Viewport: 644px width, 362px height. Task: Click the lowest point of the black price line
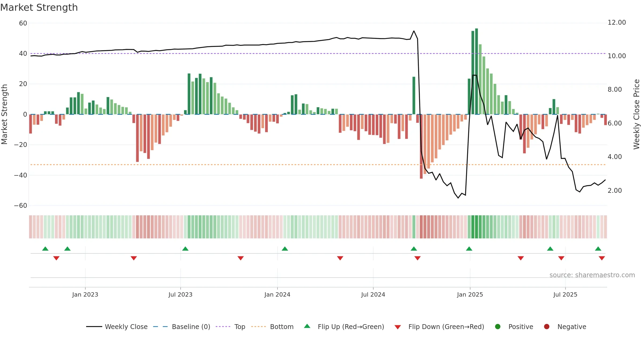click(x=458, y=198)
